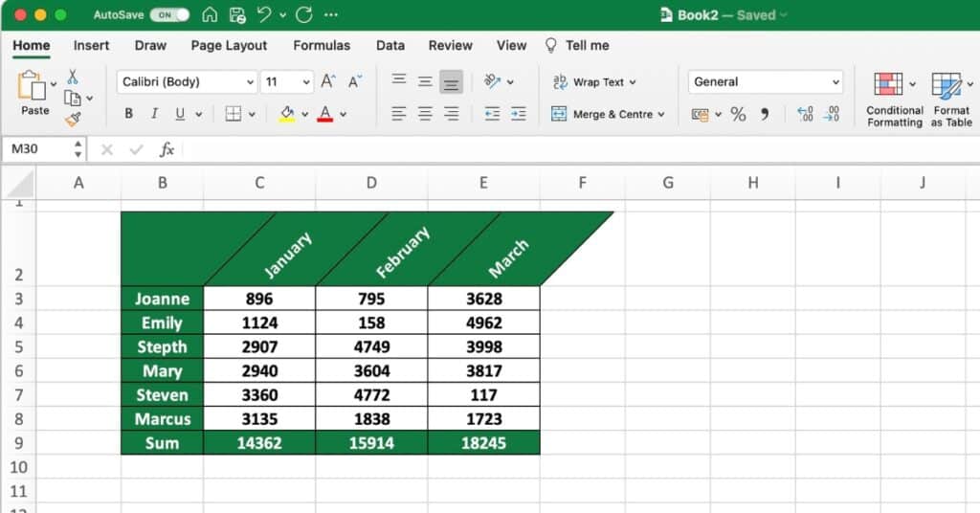Click the text Orientation icon

coord(493,81)
